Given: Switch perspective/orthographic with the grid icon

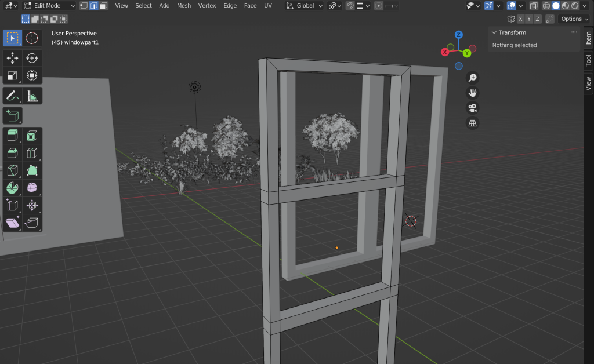Looking at the screenshot, I should click(x=472, y=123).
